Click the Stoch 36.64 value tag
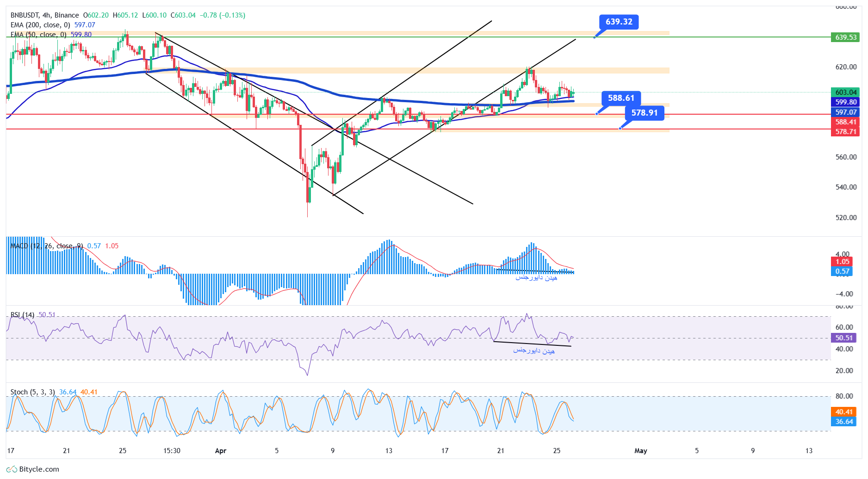Viewport: 868px width, 479px height. coord(844,422)
